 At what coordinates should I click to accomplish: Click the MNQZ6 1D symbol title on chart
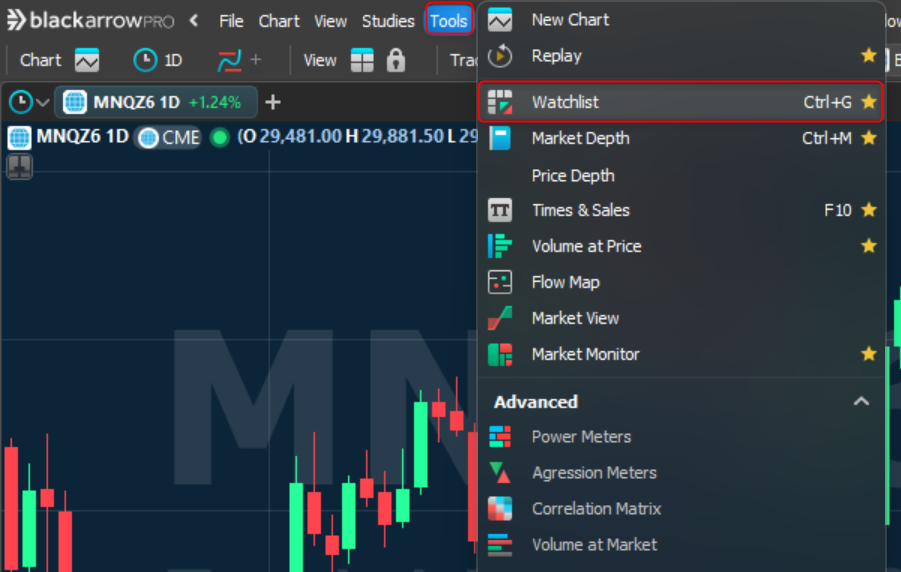82,137
